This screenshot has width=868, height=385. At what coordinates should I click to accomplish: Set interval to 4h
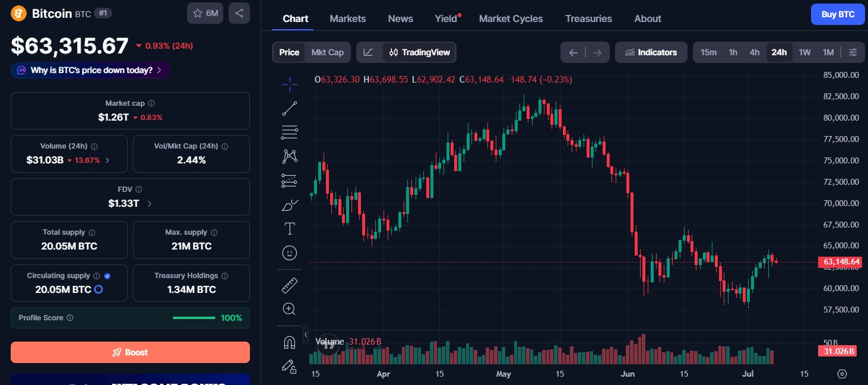click(x=755, y=52)
